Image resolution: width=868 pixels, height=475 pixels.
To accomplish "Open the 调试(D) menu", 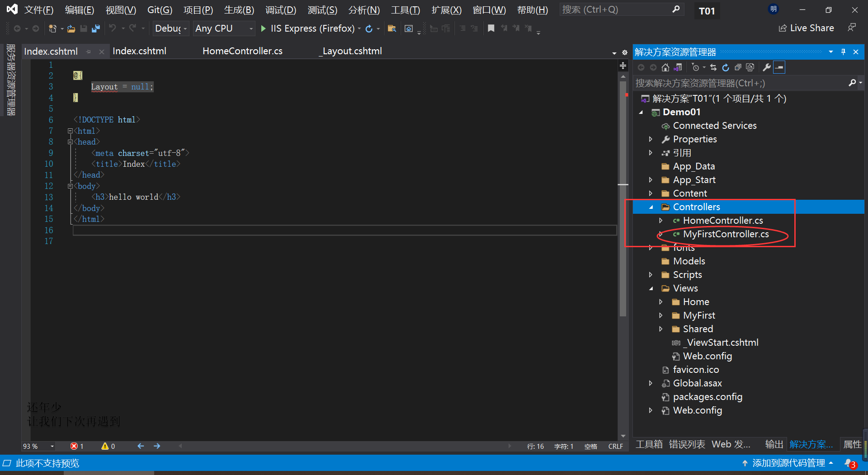I will [x=280, y=10].
